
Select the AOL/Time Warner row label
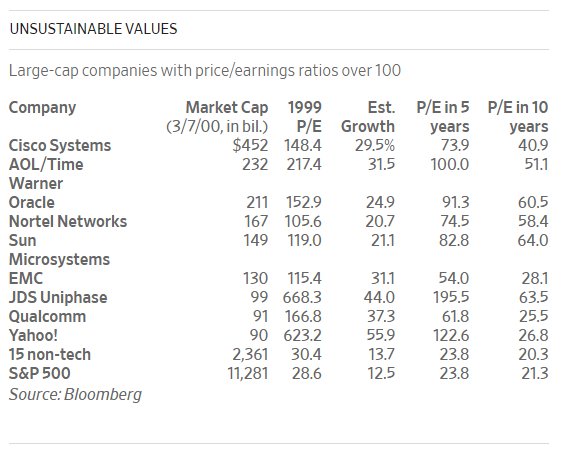(x=46, y=174)
